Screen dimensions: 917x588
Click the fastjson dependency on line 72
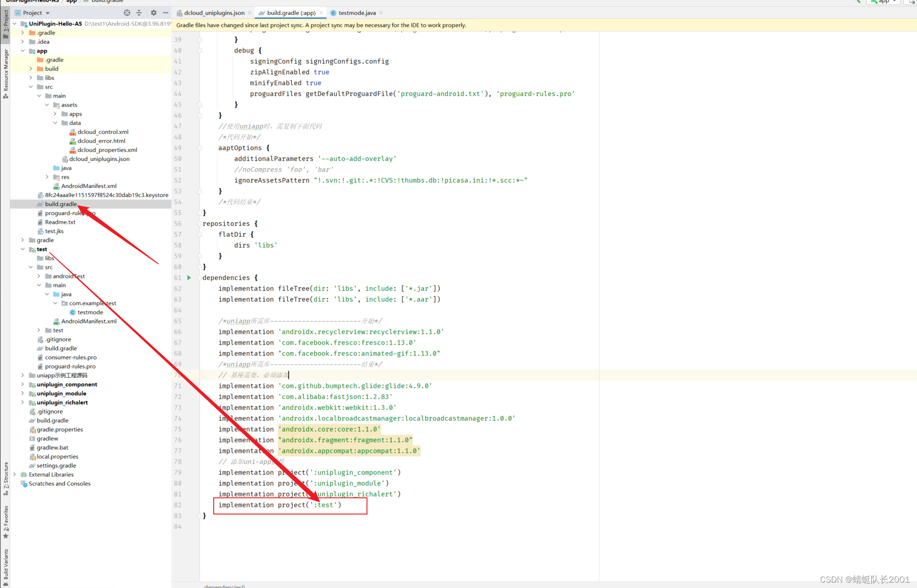pos(305,397)
